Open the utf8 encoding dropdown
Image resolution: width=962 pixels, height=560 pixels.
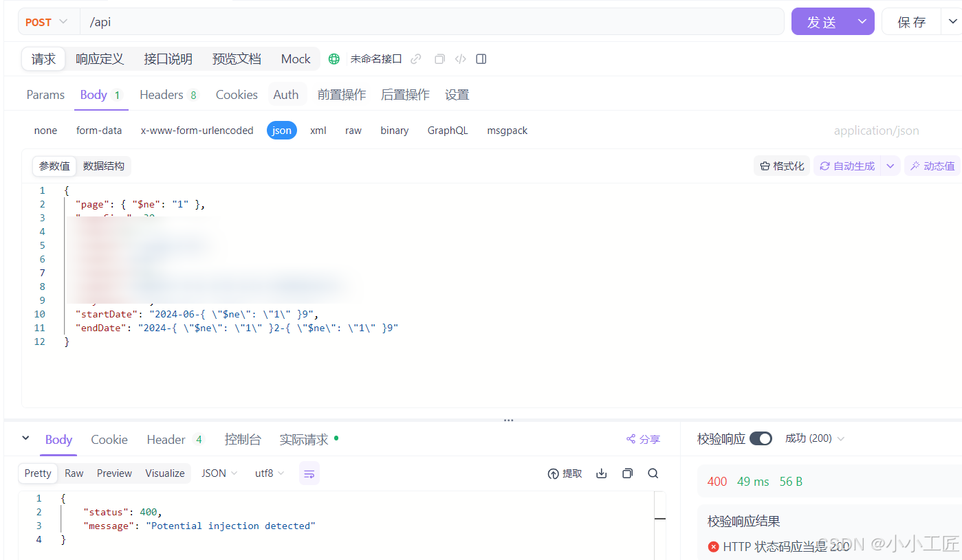(x=270, y=473)
